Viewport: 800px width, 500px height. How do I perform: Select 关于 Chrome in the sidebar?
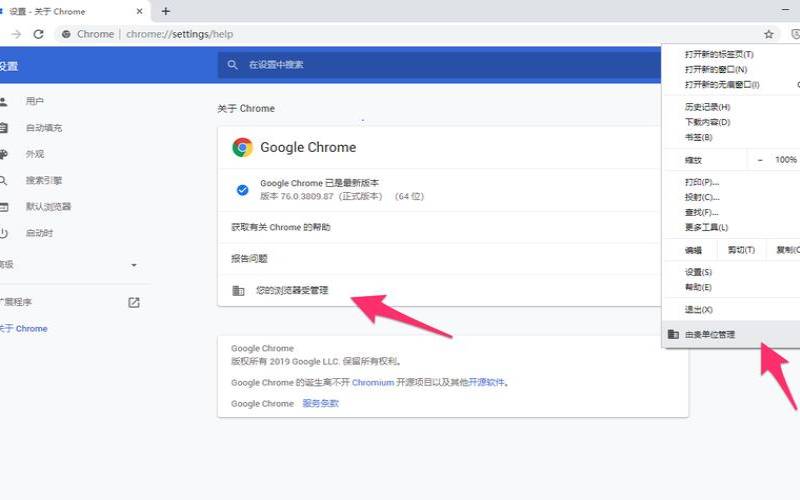[23, 329]
